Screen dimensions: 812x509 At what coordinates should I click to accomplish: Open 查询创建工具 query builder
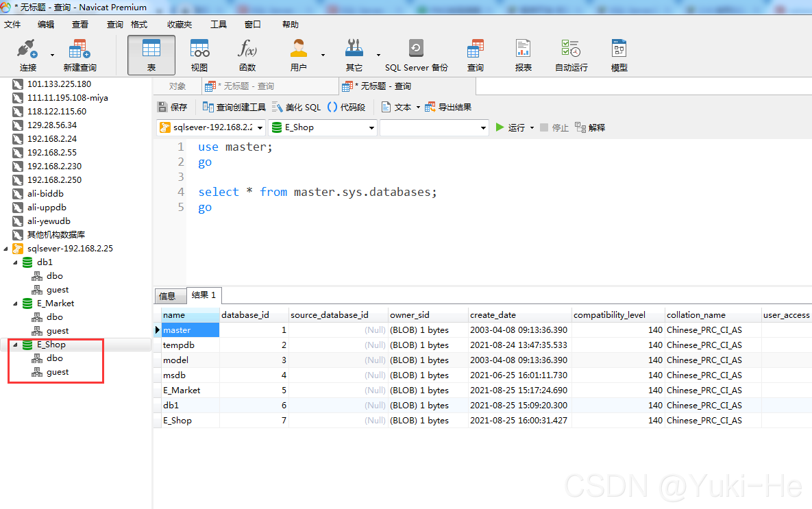pyautogui.click(x=234, y=107)
